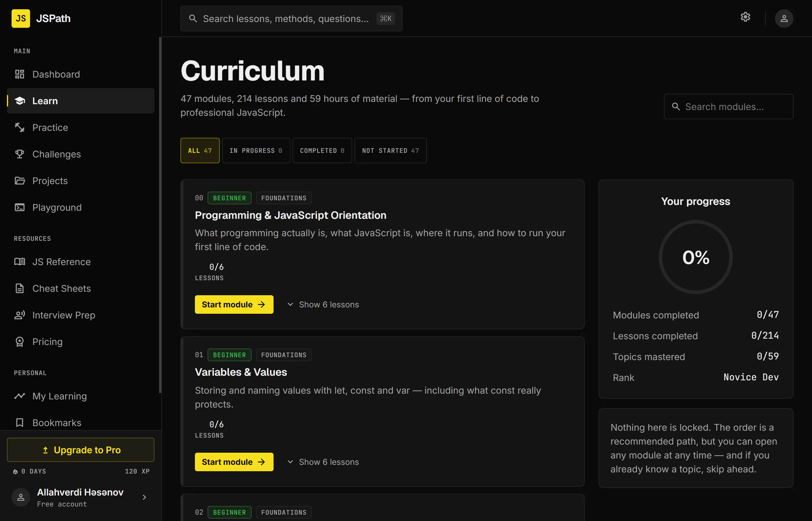Click the Challenges trophy icon
812x521 pixels.
point(20,154)
